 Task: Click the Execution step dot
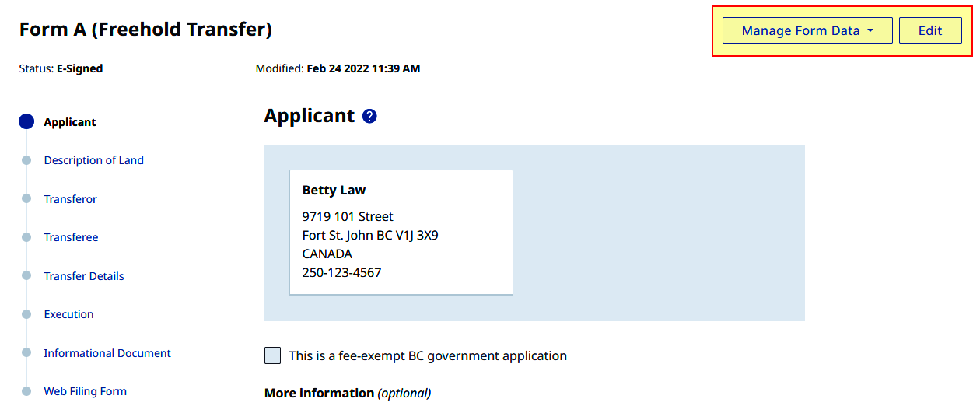coord(26,314)
